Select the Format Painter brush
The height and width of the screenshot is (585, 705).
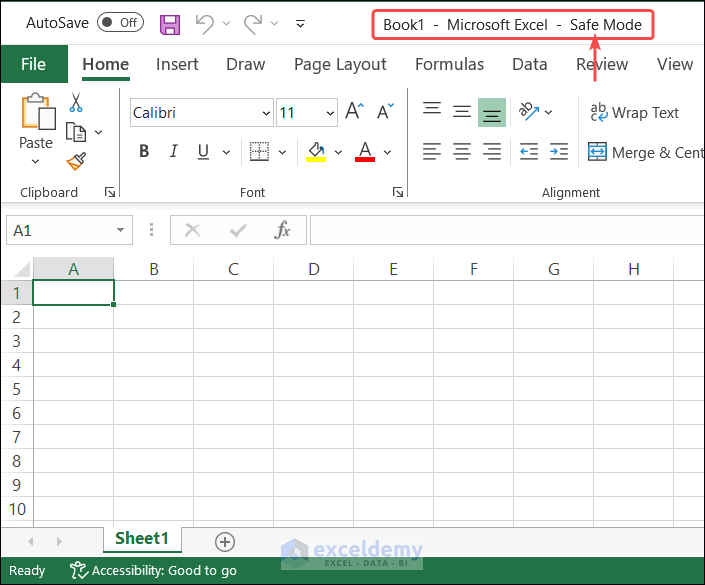[x=76, y=161]
